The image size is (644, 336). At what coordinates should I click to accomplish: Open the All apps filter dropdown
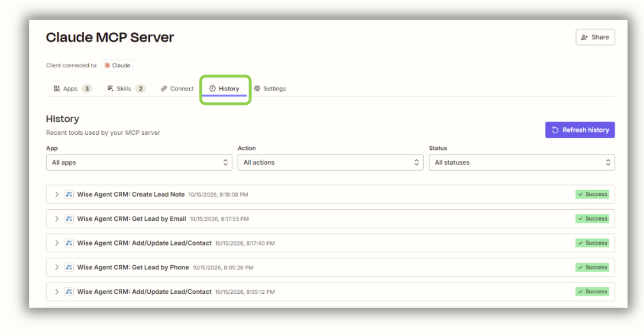coord(139,163)
